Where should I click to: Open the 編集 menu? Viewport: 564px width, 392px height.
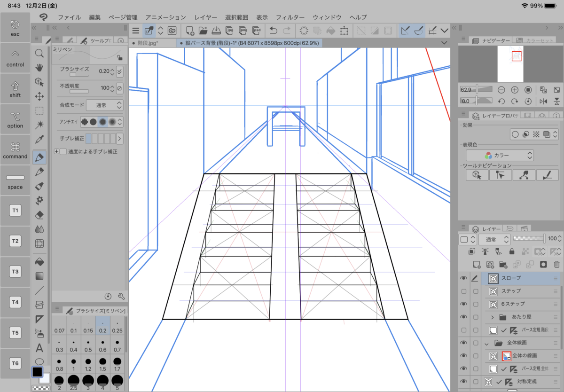(x=95, y=17)
